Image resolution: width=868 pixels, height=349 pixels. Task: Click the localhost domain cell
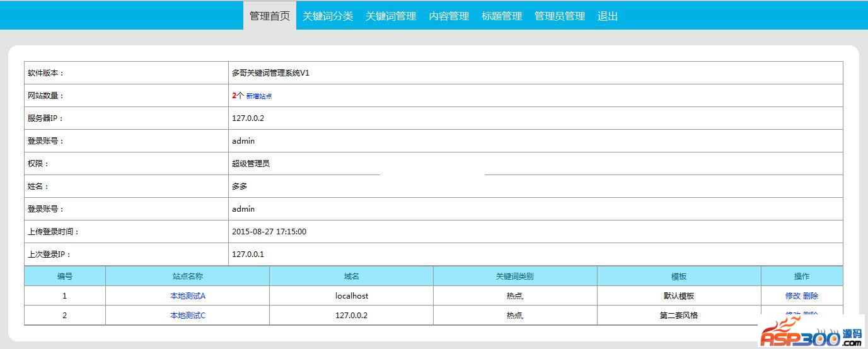click(352, 295)
